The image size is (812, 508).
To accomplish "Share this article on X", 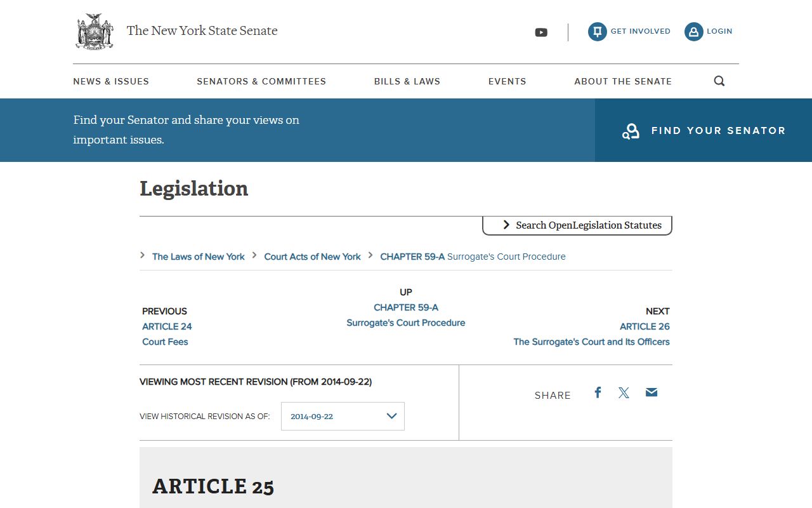I will pyautogui.click(x=624, y=392).
